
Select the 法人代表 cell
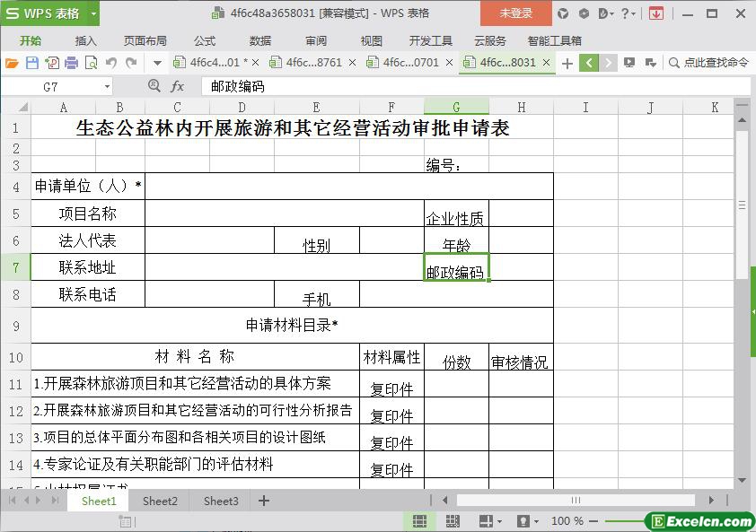pos(88,240)
